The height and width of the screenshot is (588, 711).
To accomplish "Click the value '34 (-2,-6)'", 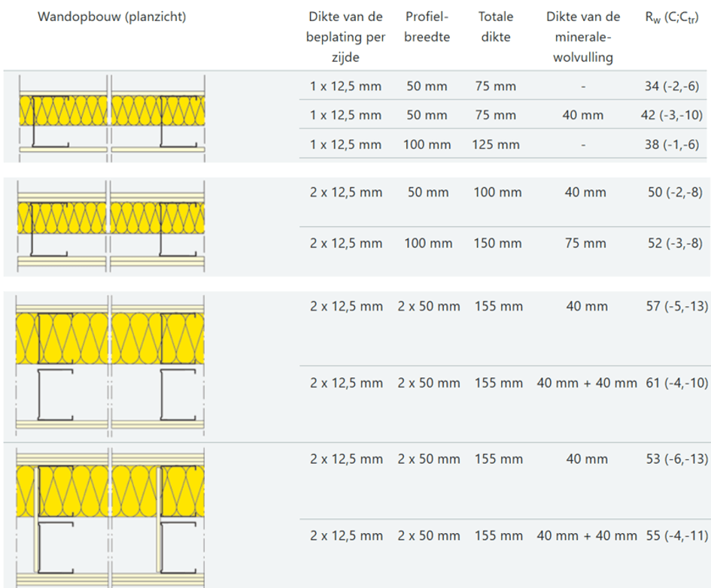I will pos(672,86).
